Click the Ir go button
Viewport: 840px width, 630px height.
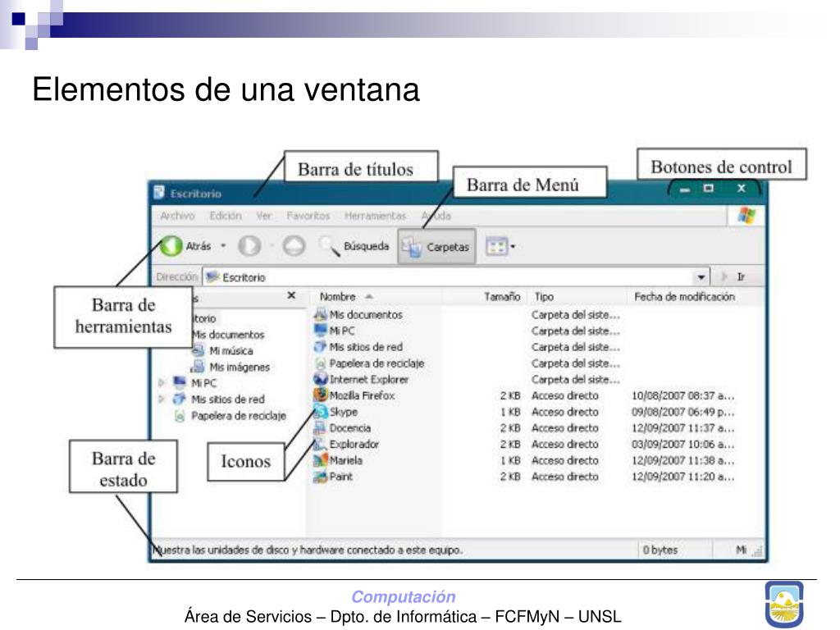pos(735,276)
